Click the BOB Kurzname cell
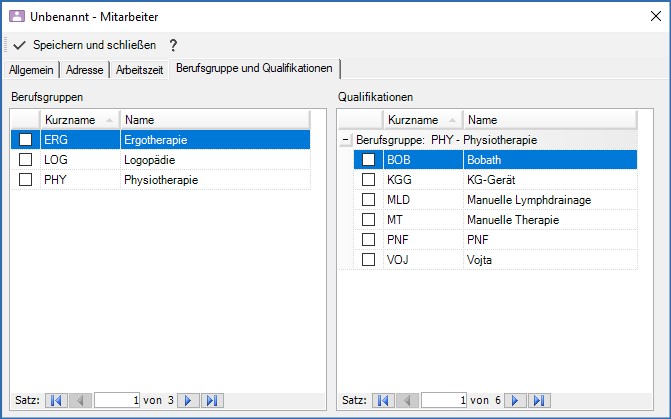671x419 pixels. pos(423,160)
